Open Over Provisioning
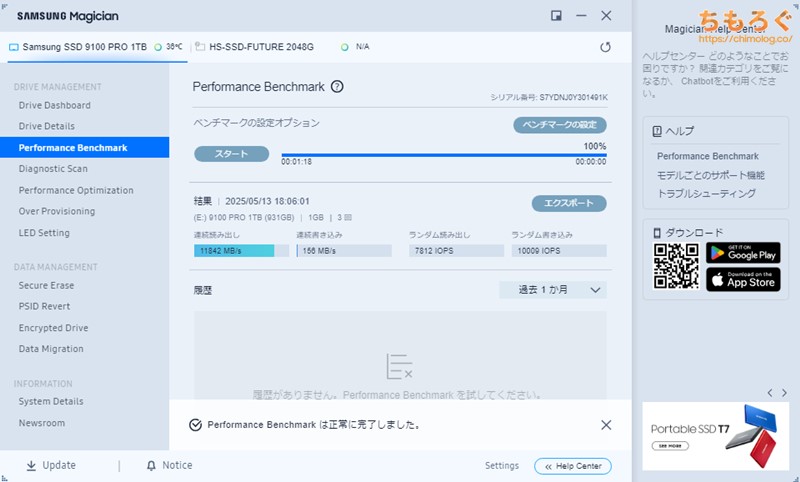Viewport: 800px width, 482px height. tap(57, 211)
